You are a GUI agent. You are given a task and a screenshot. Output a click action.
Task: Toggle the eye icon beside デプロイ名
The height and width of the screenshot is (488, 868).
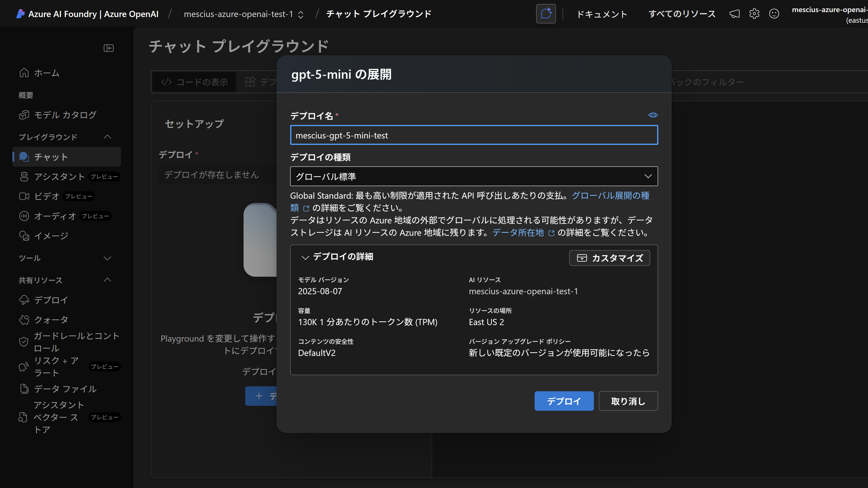click(x=653, y=115)
